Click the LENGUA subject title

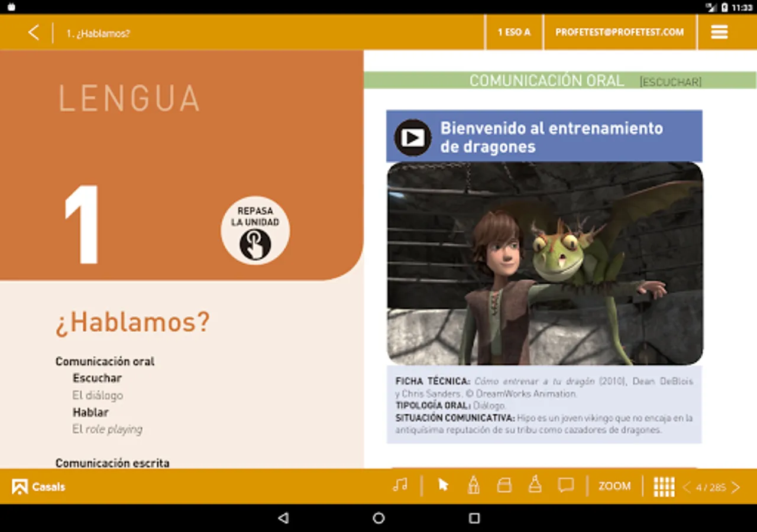(129, 98)
